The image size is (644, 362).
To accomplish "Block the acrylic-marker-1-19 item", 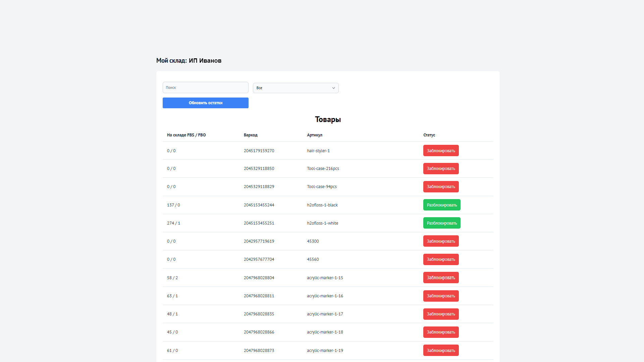I will pyautogui.click(x=441, y=350).
